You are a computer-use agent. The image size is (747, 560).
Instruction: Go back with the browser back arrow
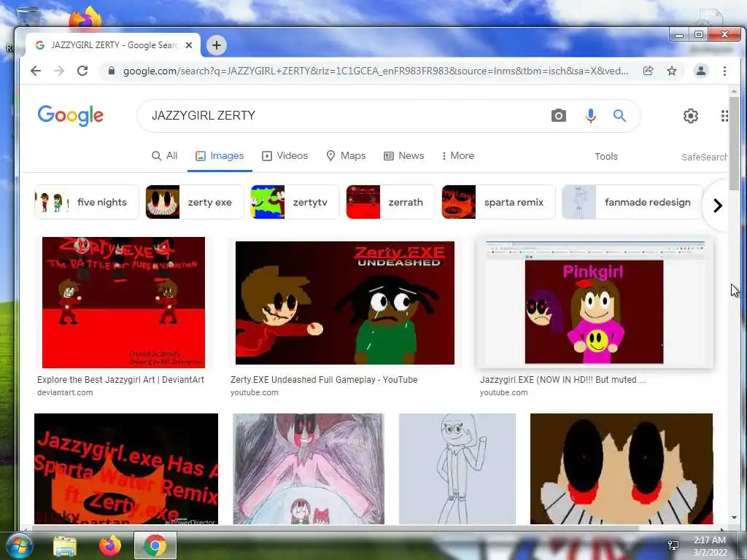(36, 71)
